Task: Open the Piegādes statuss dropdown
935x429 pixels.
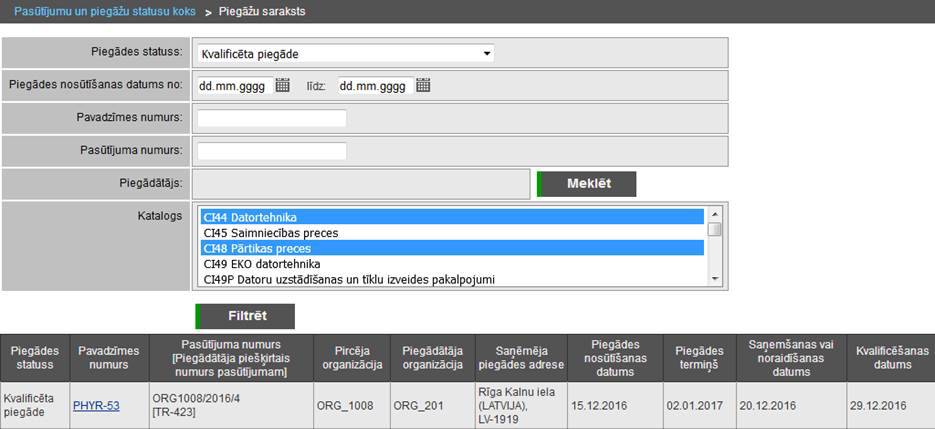Action: pos(345,53)
